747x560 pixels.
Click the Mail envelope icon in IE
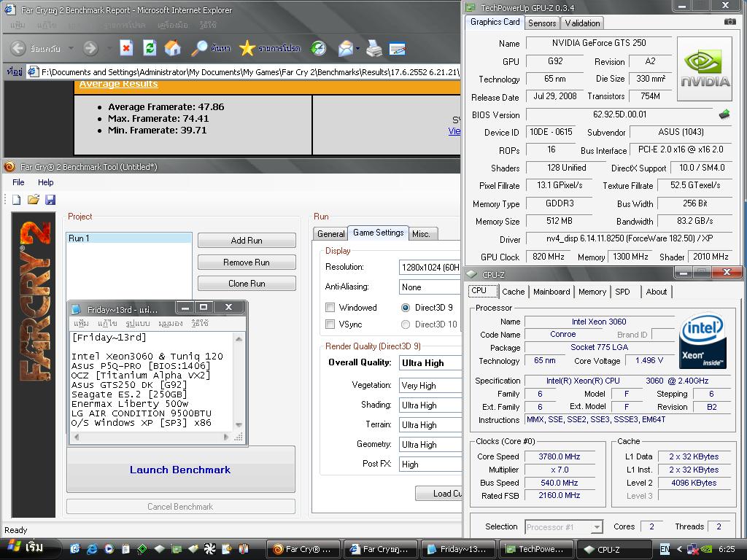coord(347,48)
